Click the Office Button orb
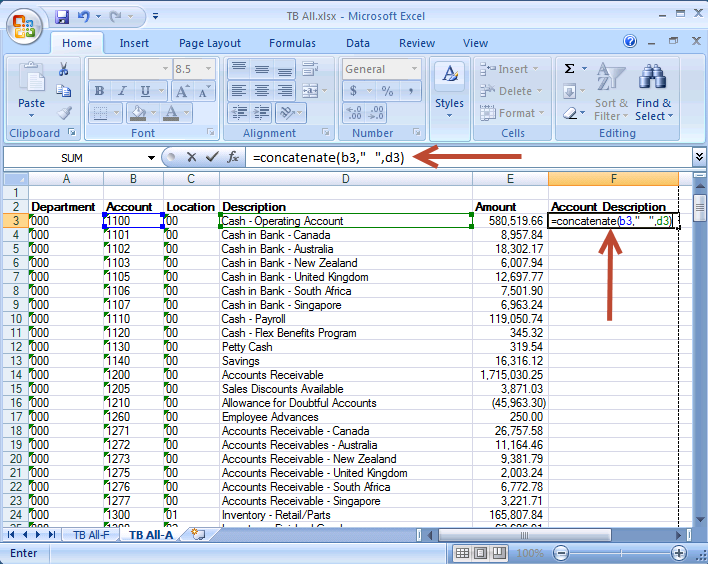The image size is (708, 564). (x=24, y=26)
